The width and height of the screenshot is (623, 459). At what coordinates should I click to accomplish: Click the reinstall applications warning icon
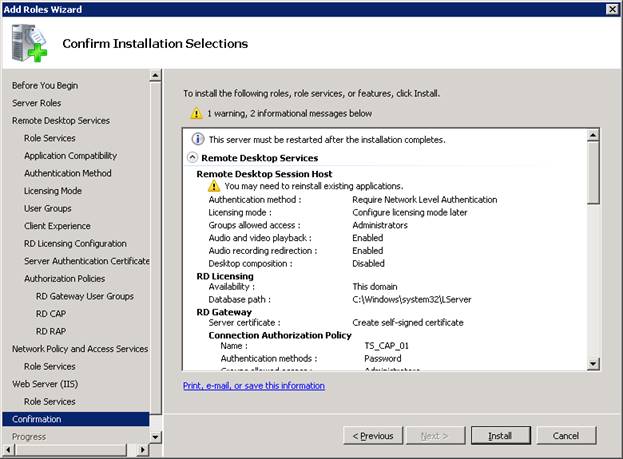[x=213, y=186]
